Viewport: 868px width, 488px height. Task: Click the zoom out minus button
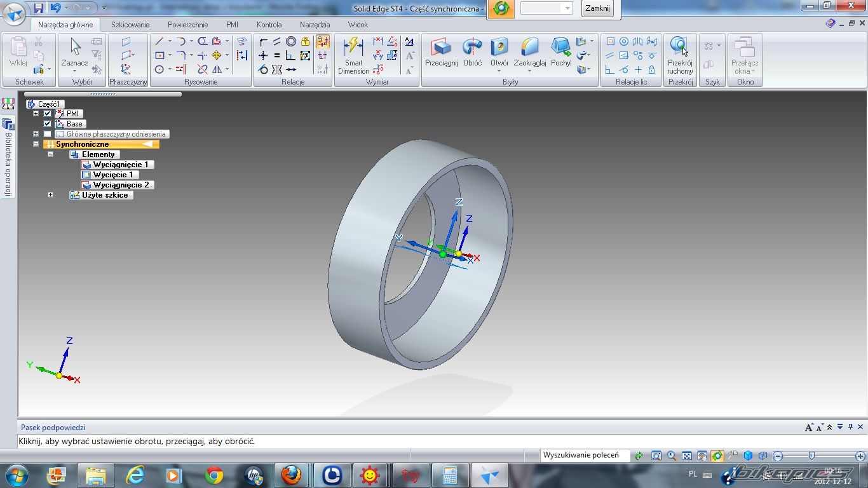pyautogui.click(x=777, y=456)
